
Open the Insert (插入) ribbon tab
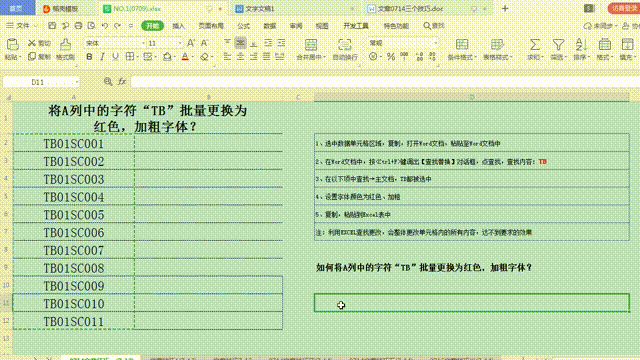(x=178, y=26)
